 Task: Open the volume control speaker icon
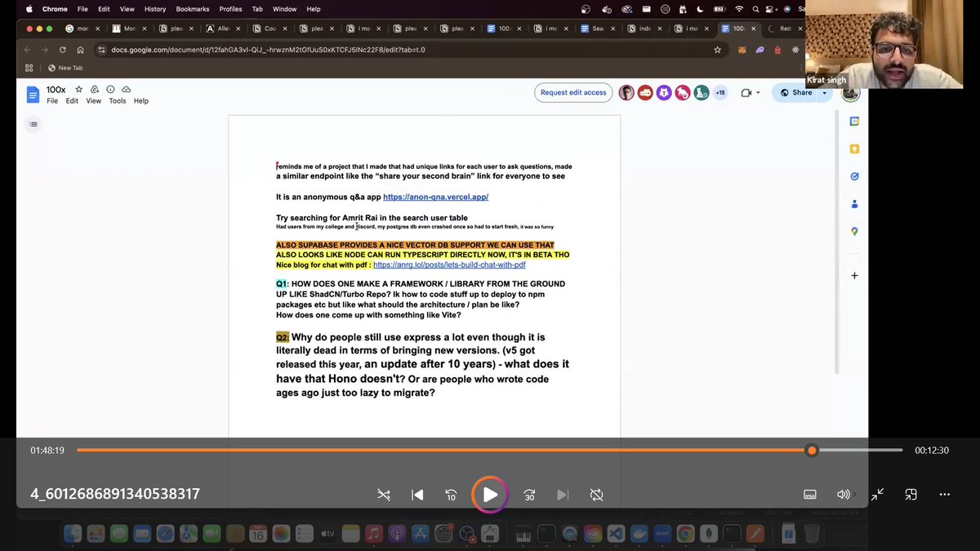click(x=844, y=495)
